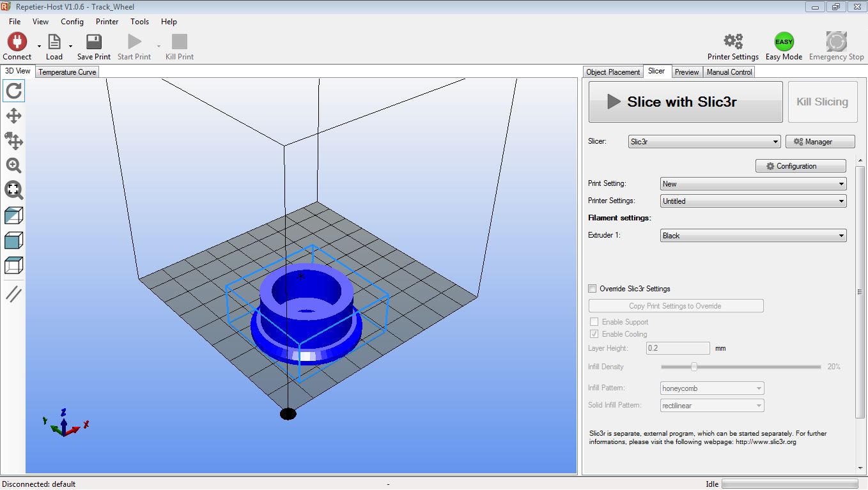Open the Infill Pattern honeycomb dropdown
Screen dimensions: 868x490
click(x=712, y=388)
